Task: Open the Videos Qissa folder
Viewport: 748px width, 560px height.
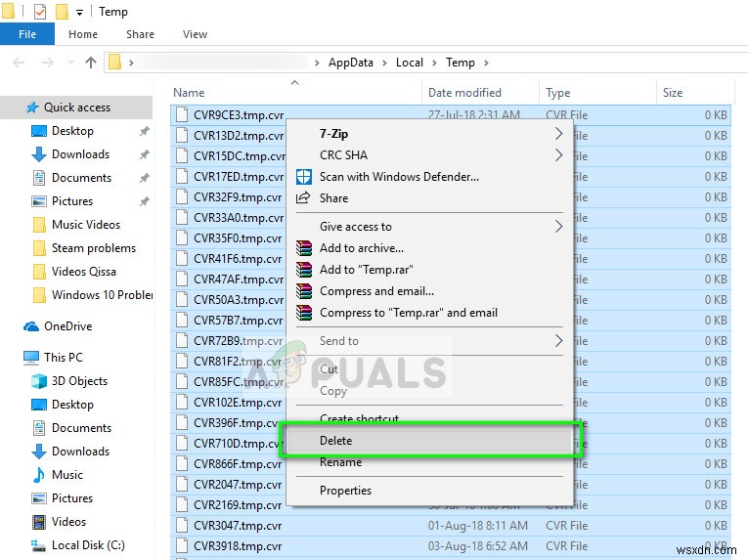Action: tap(83, 272)
